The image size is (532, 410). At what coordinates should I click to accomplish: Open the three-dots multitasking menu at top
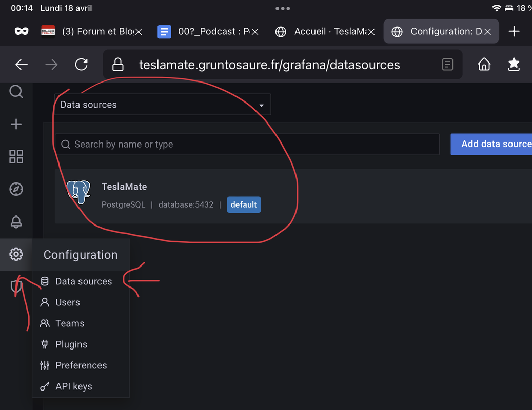pyautogui.click(x=283, y=9)
